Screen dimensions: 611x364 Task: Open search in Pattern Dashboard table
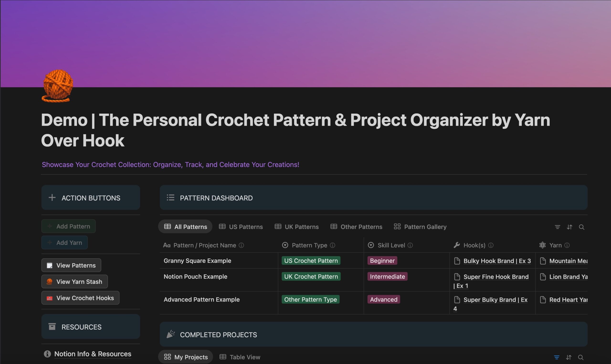click(x=581, y=227)
